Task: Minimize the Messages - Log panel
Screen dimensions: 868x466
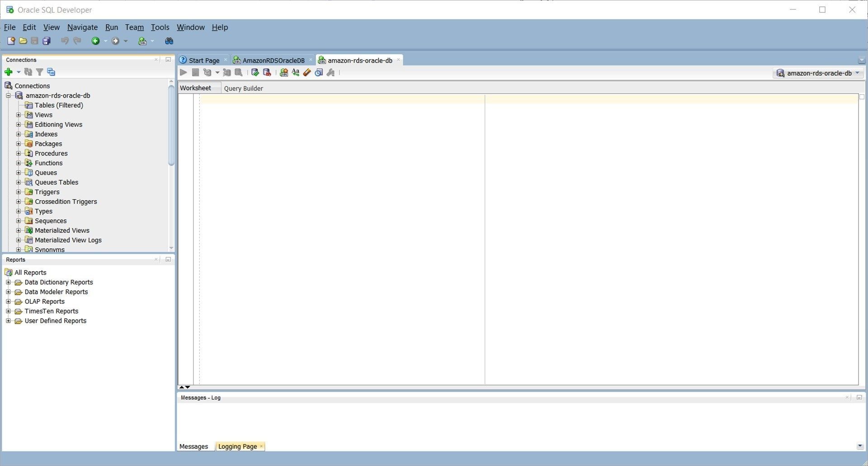Action: tap(859, 397)
